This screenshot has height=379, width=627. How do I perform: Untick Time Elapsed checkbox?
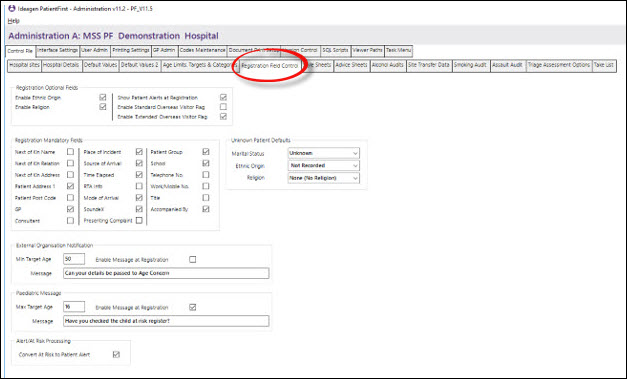(139, 175)
